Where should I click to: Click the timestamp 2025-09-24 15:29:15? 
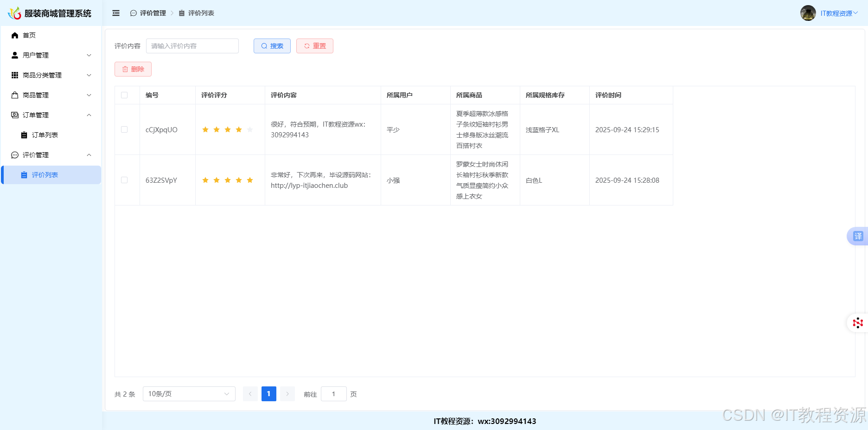pyautogui.click(x=627, y=130)
